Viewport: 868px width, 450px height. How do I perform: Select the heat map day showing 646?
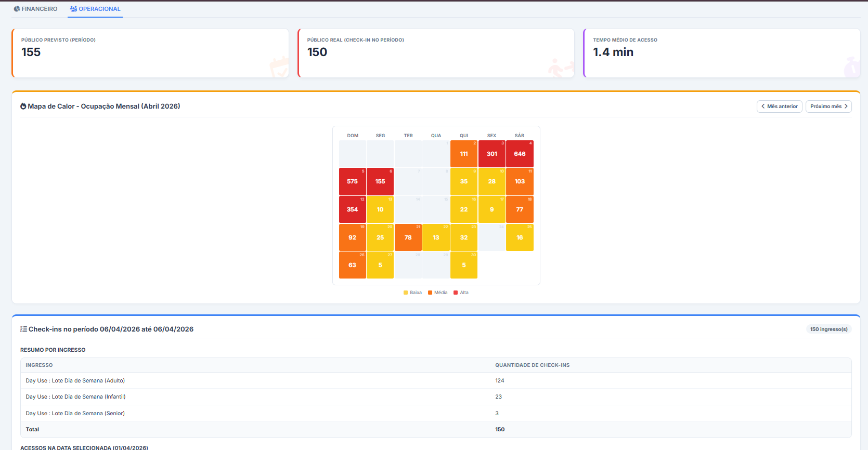[520, 154]
